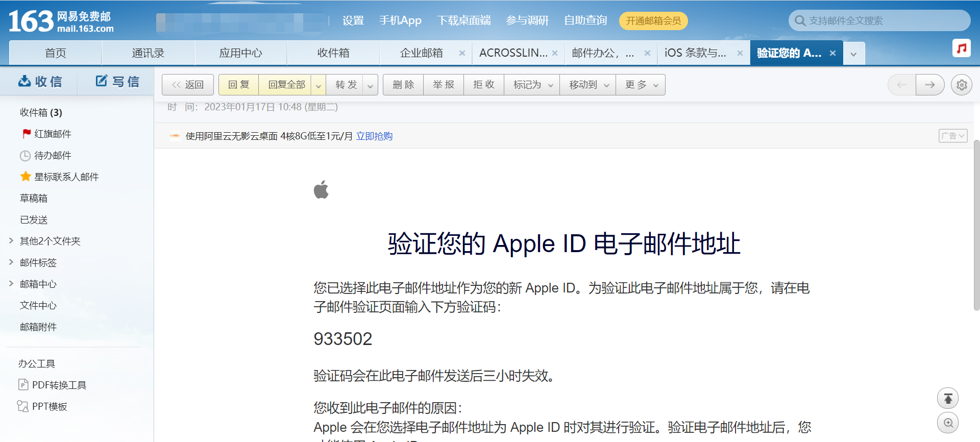Open 文件中心 item
The image size is (980, 442).
pos(38,305)
